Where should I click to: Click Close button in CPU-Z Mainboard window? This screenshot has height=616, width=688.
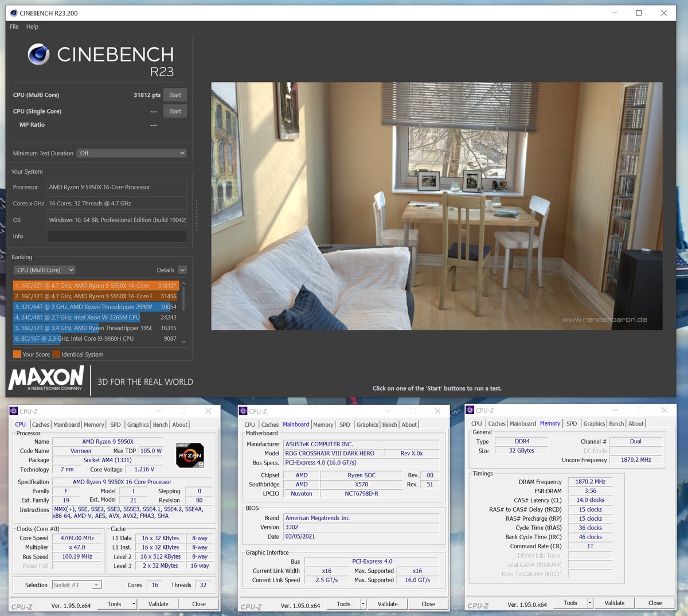[428, 604]
